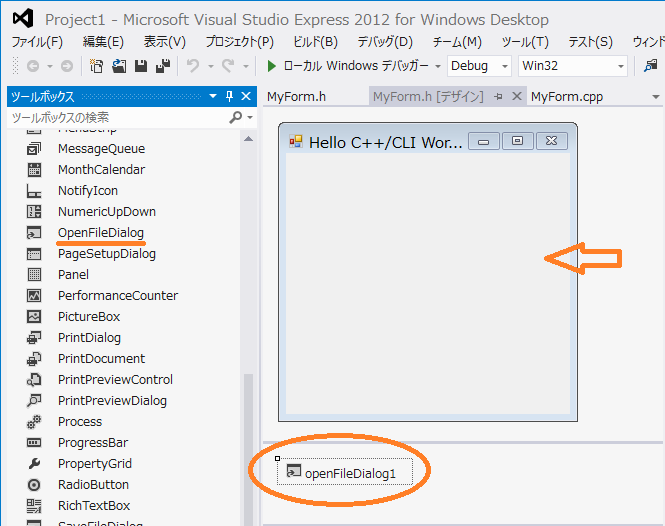Open the プロジェクト(P) menu
The width and height of the screenshot is (665, 526).
(240, 42)
